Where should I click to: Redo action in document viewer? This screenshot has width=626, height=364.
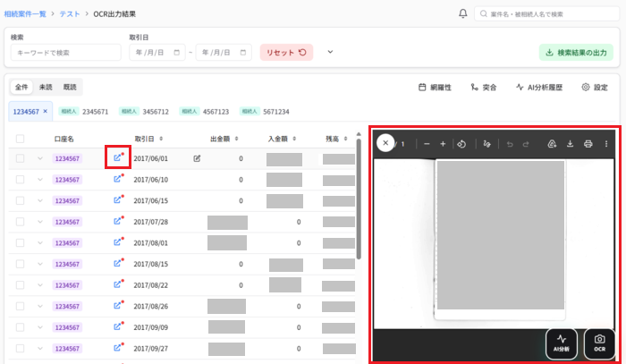click(526, 144)
